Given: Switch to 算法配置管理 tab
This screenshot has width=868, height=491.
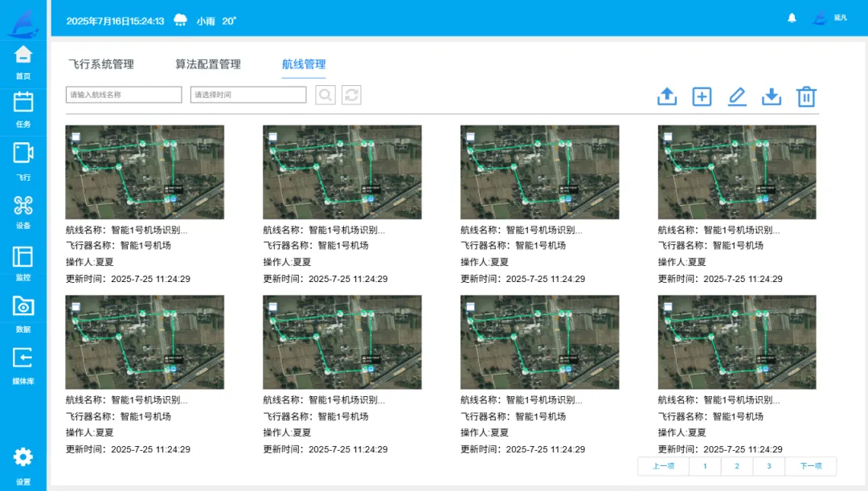Looking at the screenshot, I should point(208,64).
